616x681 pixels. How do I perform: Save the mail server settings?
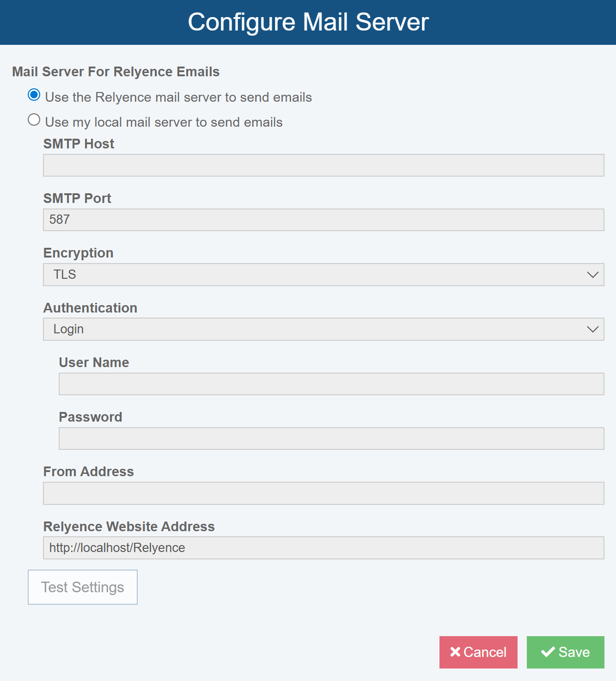point(565,652)
